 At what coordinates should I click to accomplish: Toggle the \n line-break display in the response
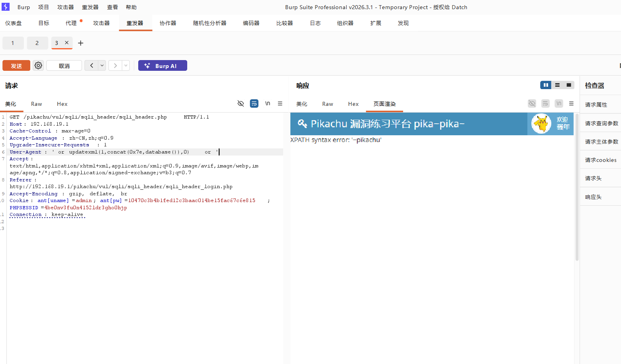[x=559, y=103]
